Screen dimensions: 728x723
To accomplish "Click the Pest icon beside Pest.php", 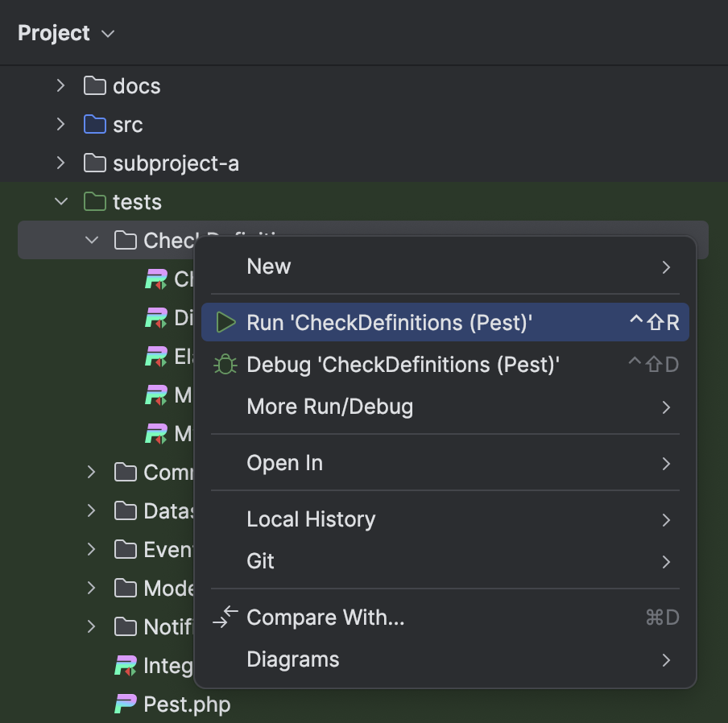I will (126, 704).
